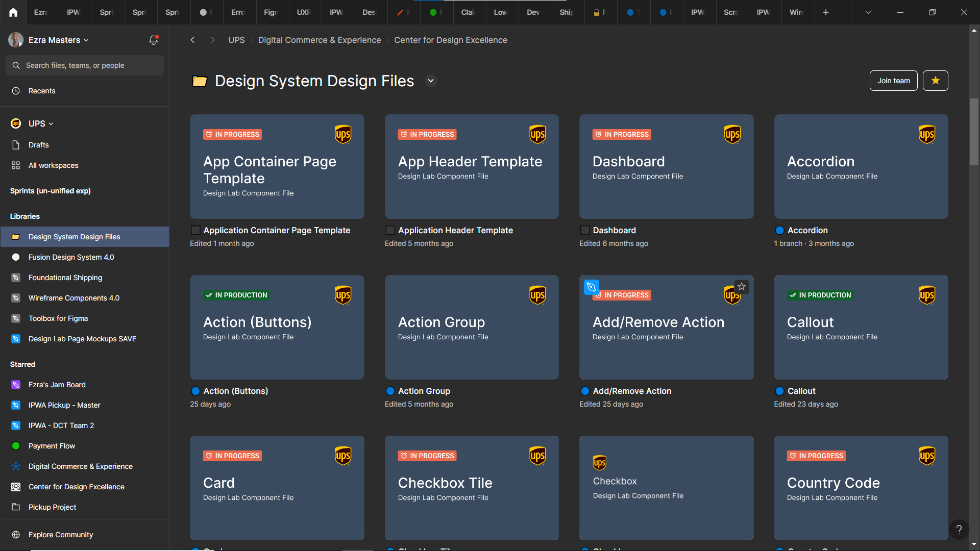This screenshot has height=551, width=980.
Task: Click the vertical scrollbar thumb
Action: 974,132
